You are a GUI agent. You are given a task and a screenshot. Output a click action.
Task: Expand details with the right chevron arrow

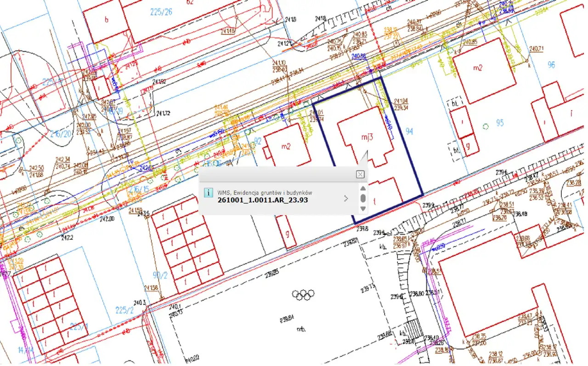point(346,198)
